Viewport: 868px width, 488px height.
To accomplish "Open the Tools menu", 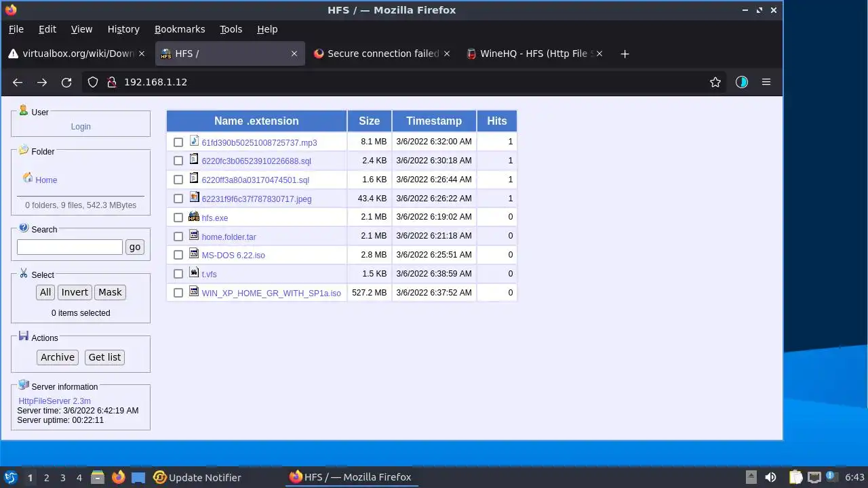I will click(x=231, y=29).
